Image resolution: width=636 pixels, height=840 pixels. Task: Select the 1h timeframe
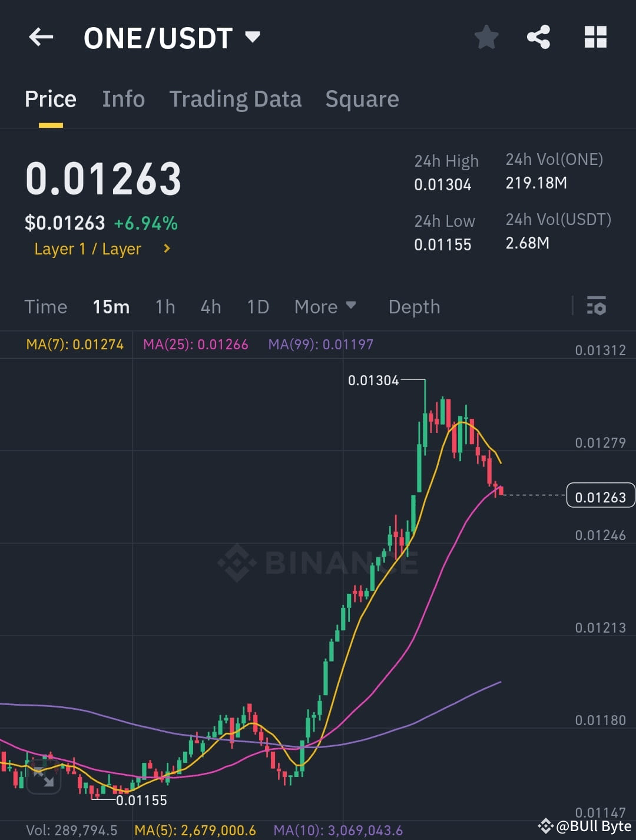(x=165, y=306)
